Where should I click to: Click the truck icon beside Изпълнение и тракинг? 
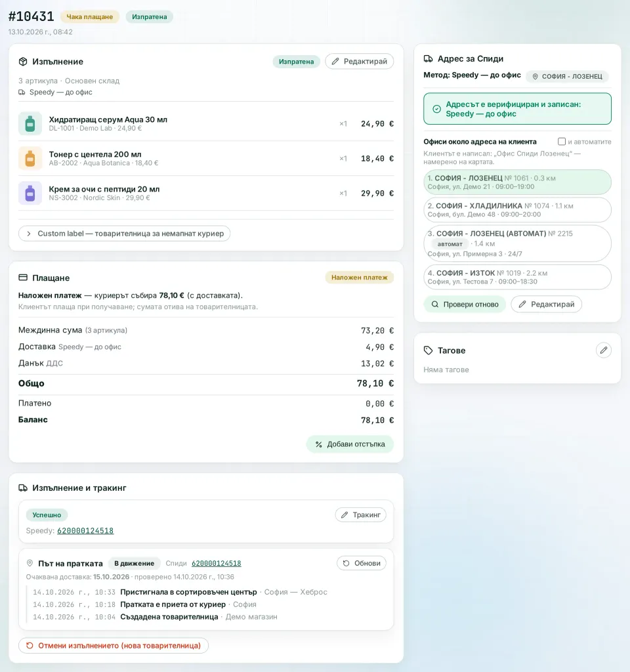pos(23,488)
